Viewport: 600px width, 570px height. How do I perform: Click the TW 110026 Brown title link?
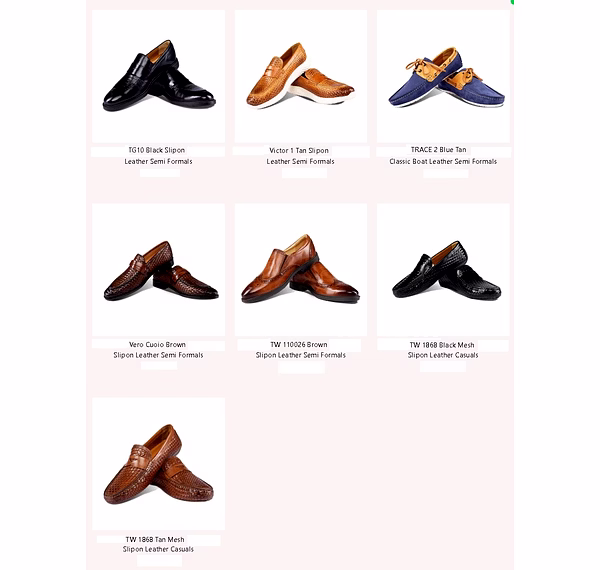pyautogui.click(x=299, y=345)
